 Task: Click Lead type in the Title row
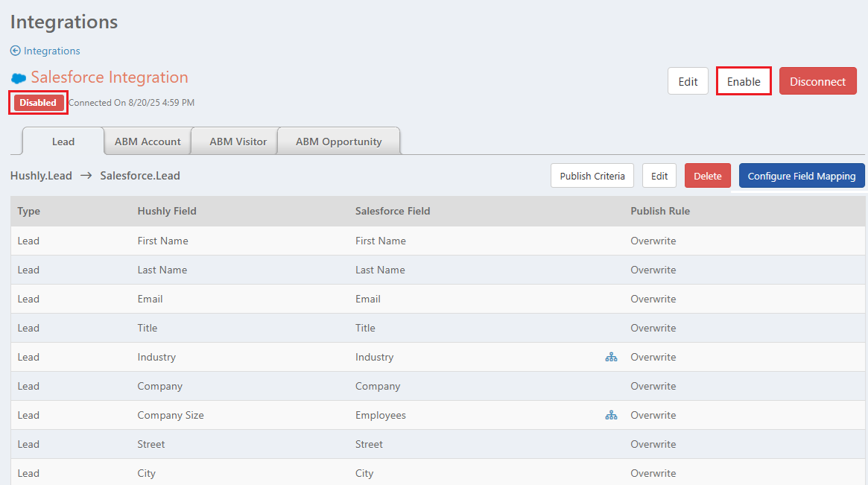[x=28, y=328]
